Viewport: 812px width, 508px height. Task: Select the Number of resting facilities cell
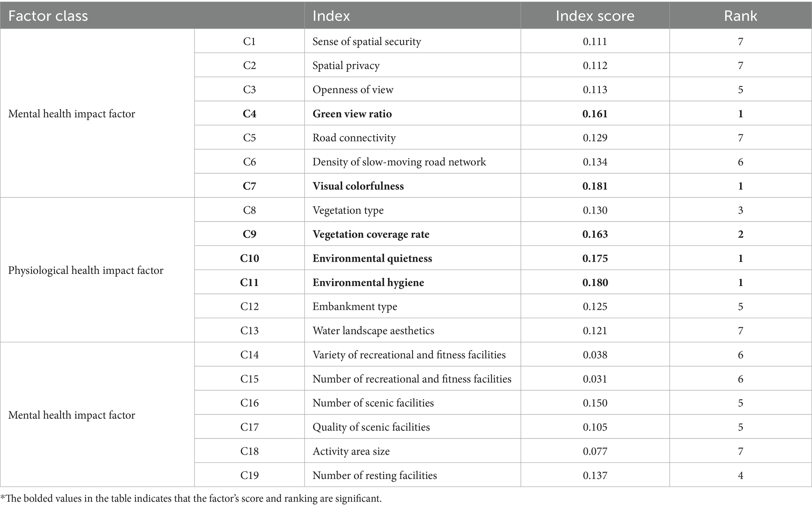click(374, 475)
